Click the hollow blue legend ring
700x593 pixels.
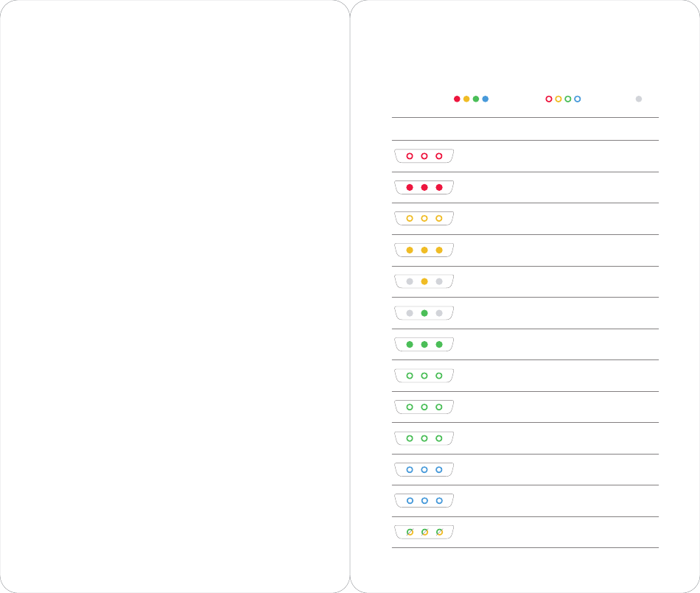point(577,99)
